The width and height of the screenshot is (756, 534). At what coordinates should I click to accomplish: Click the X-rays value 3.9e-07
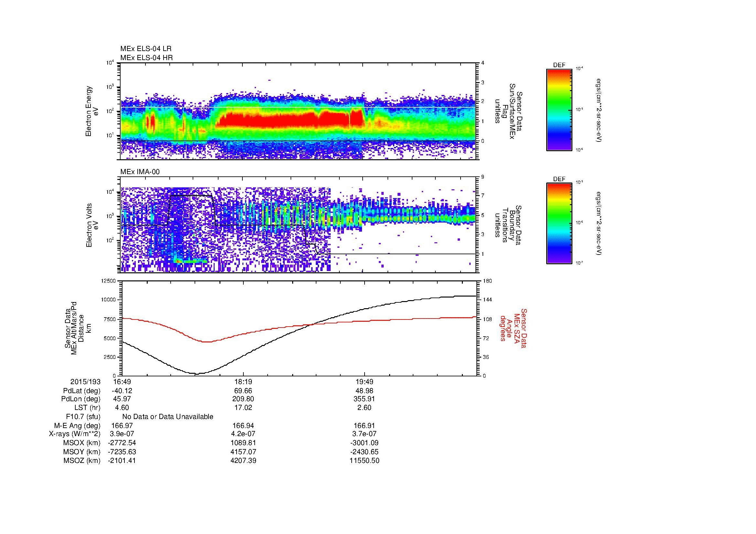[x=122, y=434]
